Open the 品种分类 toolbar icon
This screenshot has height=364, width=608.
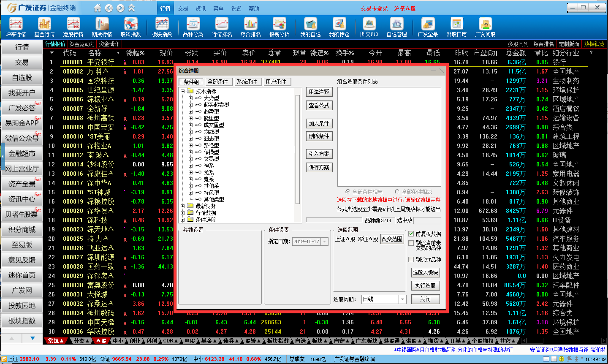coord(193,27)
